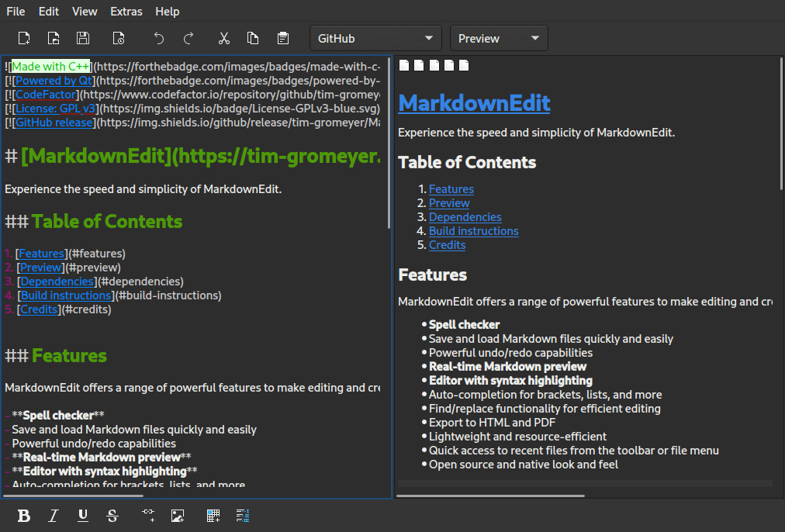Undo the last edit

pos(159,39)
